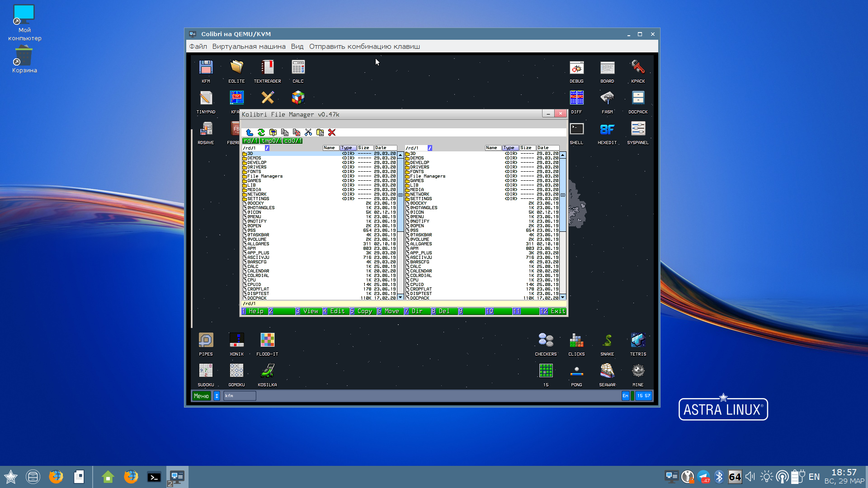Toggle the En keyboard layout indicator in Kolibri
The width and height of the screenshot is (868, 488).
click(x=625, y=396)
